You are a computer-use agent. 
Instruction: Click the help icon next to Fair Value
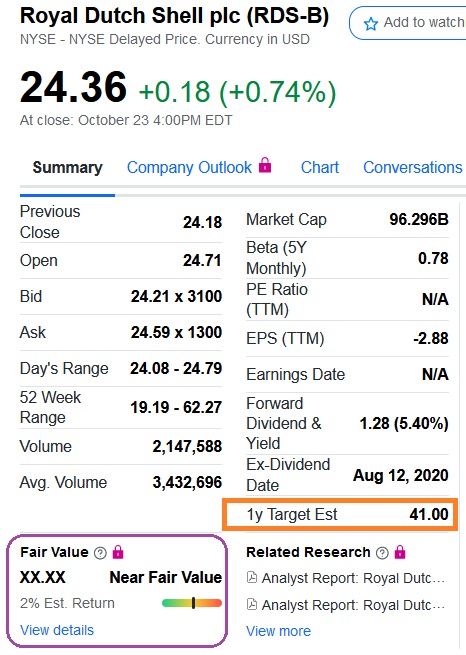point(100,553)
